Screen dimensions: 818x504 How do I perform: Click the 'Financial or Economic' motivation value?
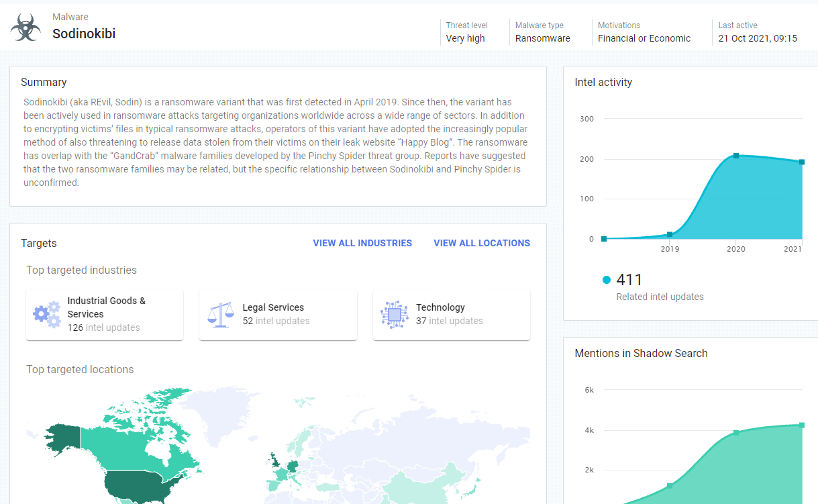tap(644, 38)
